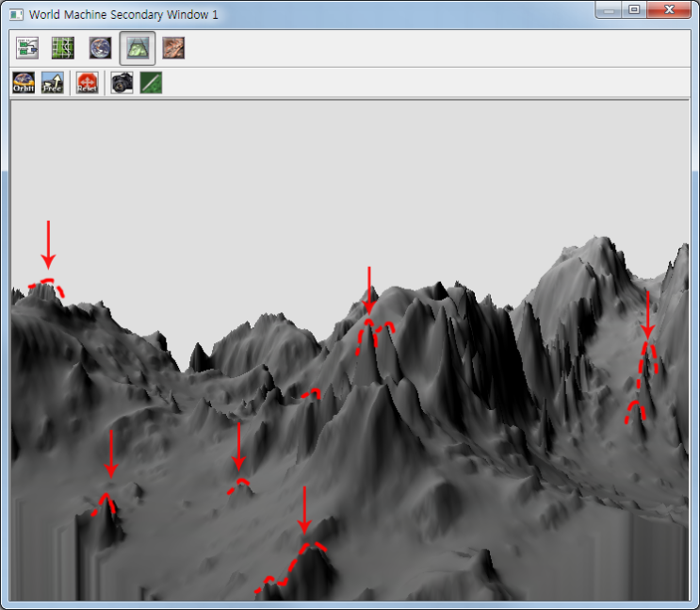Take a screenshot with the camera icon

pos(122,83)
